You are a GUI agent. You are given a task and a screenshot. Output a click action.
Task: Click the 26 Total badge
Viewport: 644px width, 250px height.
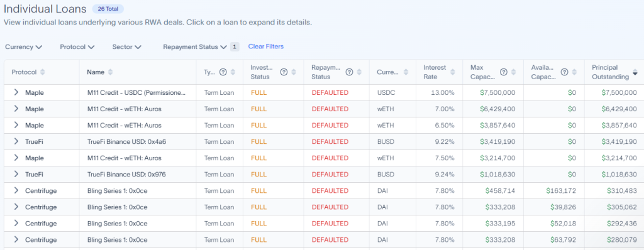108,9
